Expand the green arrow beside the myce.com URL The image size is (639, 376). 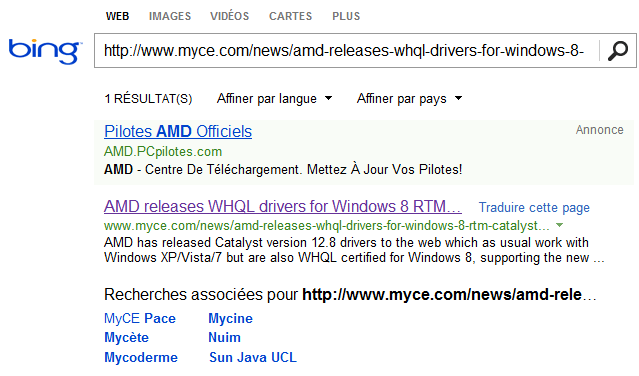[x=560, y=225]
